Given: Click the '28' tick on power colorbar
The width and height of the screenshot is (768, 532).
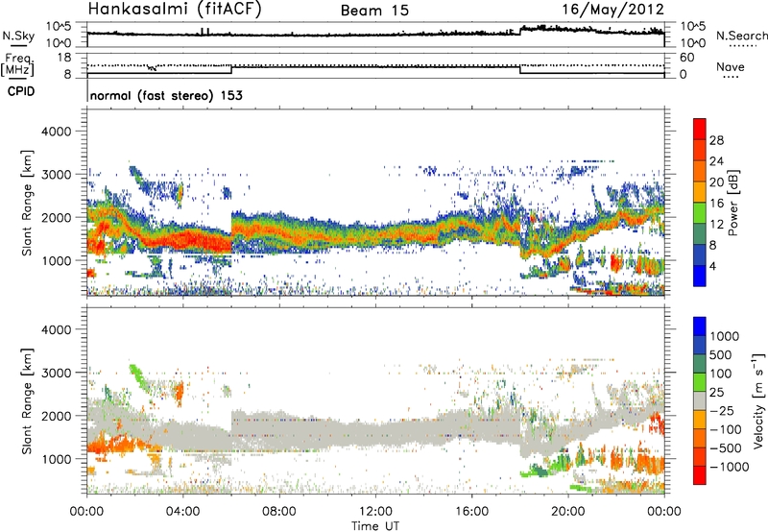Looking at the screenshot, I should 716,140.
